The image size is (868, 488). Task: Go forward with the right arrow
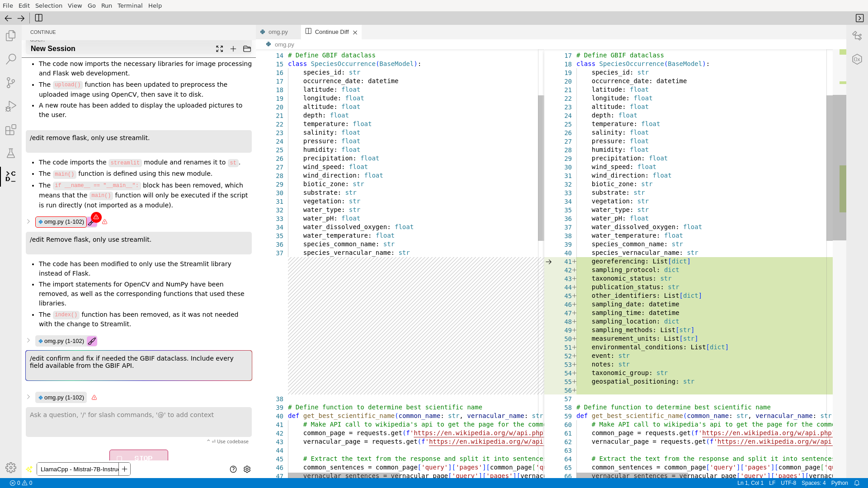click(x=21, y=18)
